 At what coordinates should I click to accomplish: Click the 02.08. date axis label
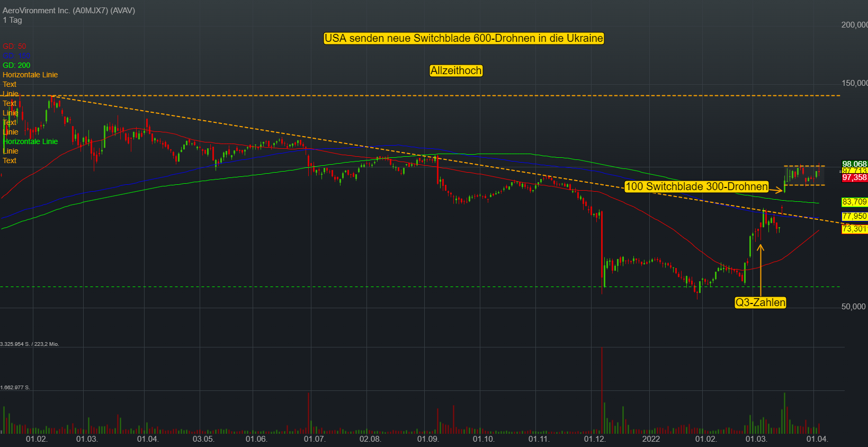point(370,439)
